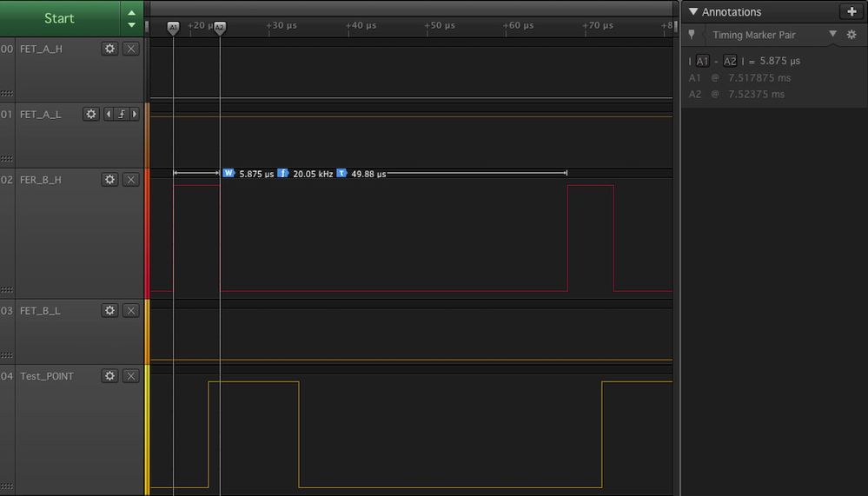Image resolution: width=868 pixels, height=496 pixels.
Task: Click the marker pin icon in Annotations
Action: 692,35
